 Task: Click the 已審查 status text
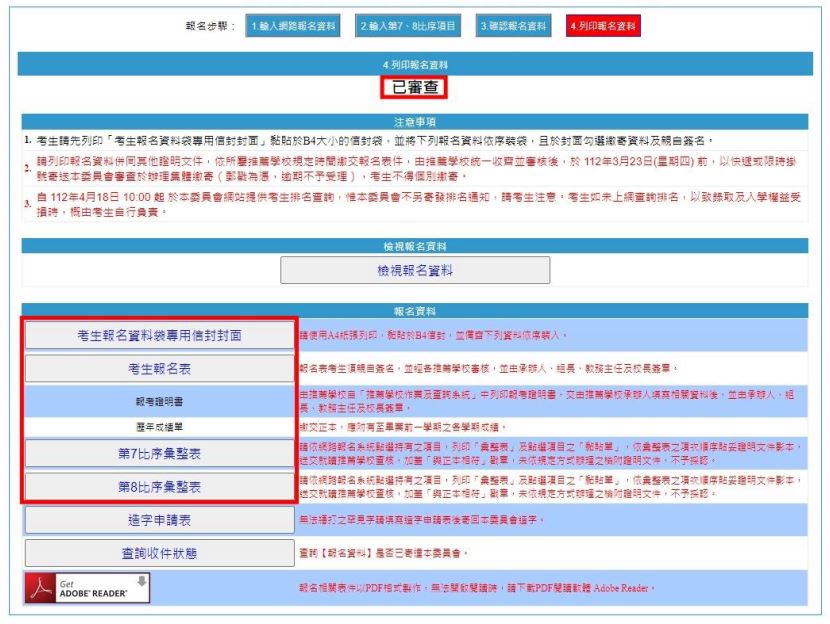coord(414,87)
